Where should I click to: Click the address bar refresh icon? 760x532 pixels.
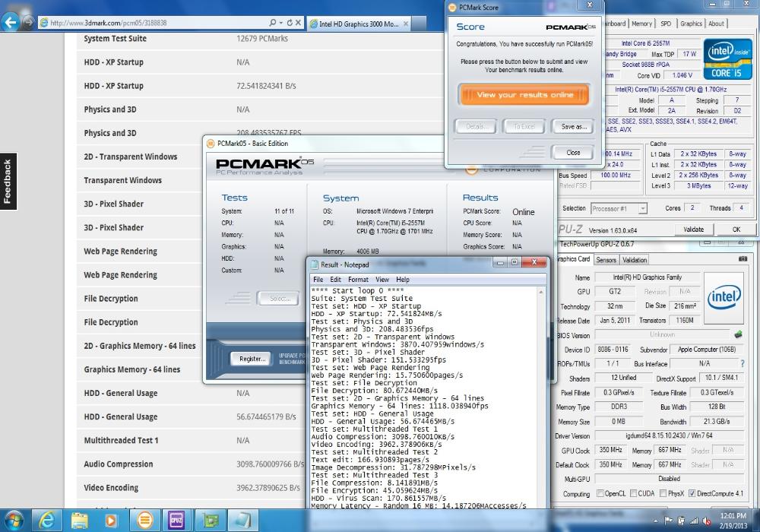290,23
